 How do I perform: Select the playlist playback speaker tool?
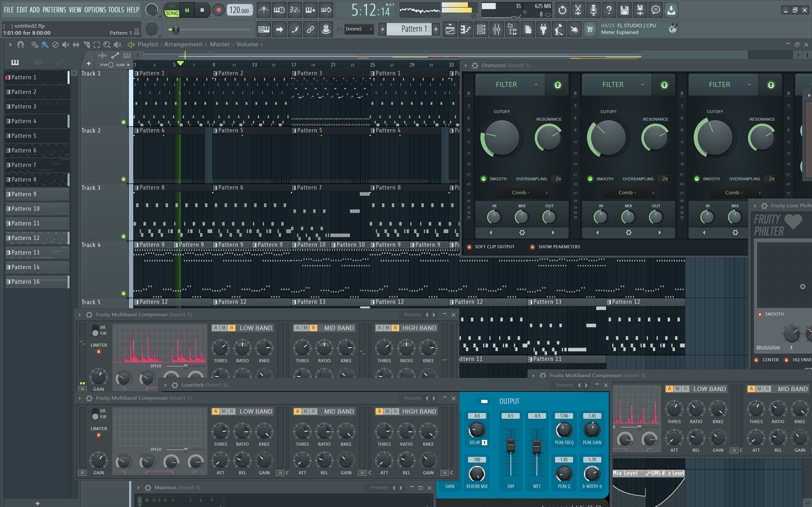tap(117, 44)
